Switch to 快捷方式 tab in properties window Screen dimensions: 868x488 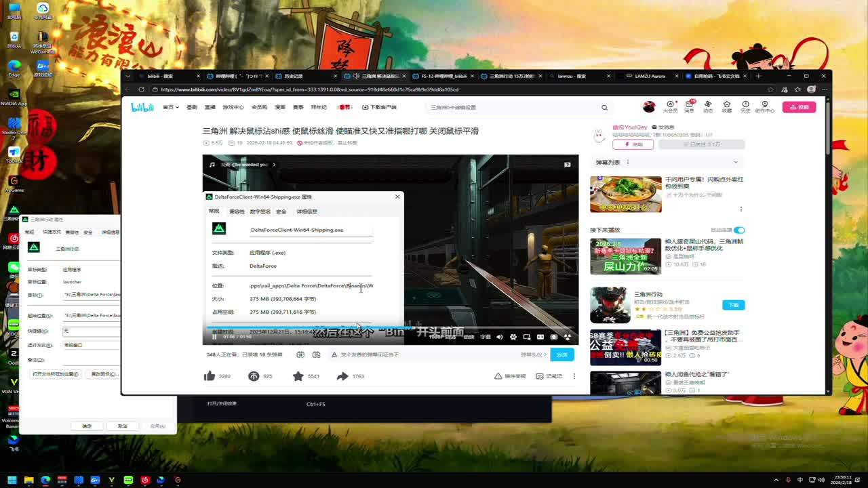coord(52,232)
